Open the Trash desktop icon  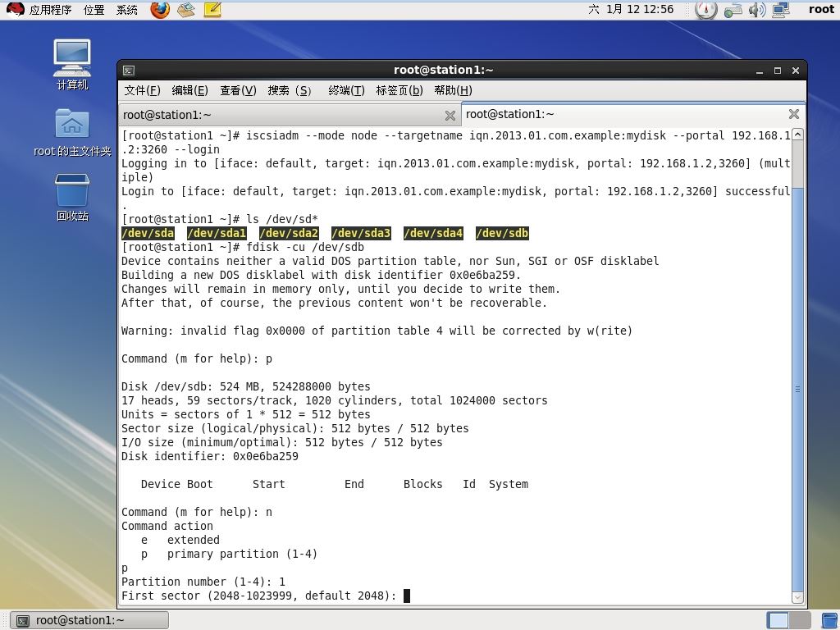pos(72,197)
